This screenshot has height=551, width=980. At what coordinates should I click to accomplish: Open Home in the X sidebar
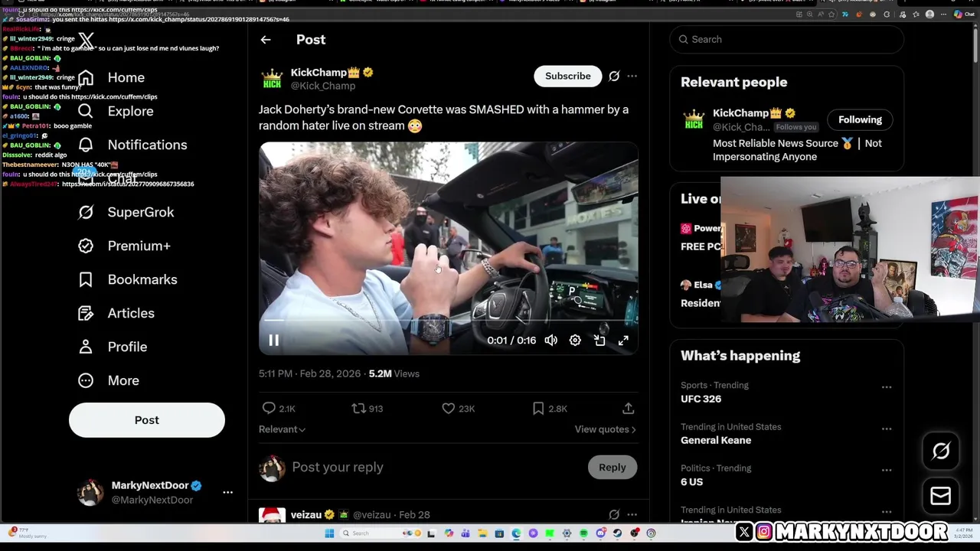point(111,77)
